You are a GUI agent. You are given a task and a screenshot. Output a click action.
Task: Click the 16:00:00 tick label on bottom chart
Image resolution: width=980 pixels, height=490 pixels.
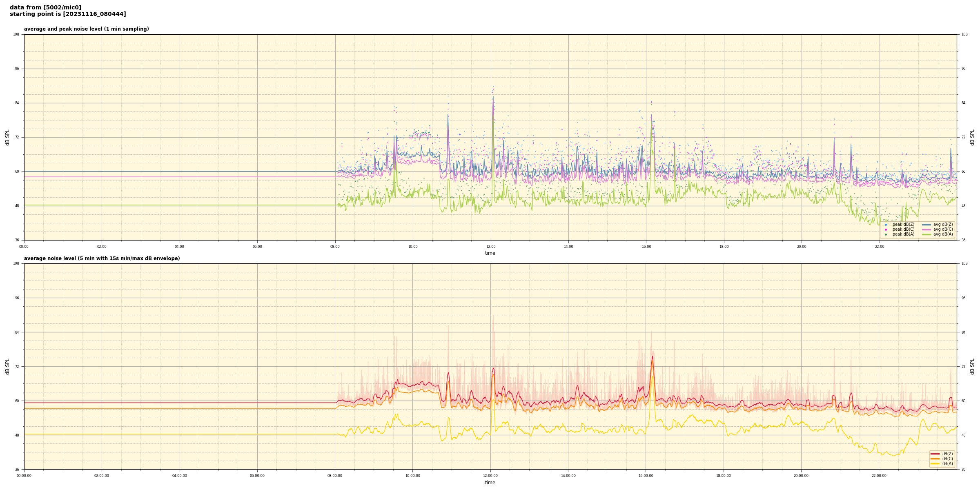click(646, 476)
